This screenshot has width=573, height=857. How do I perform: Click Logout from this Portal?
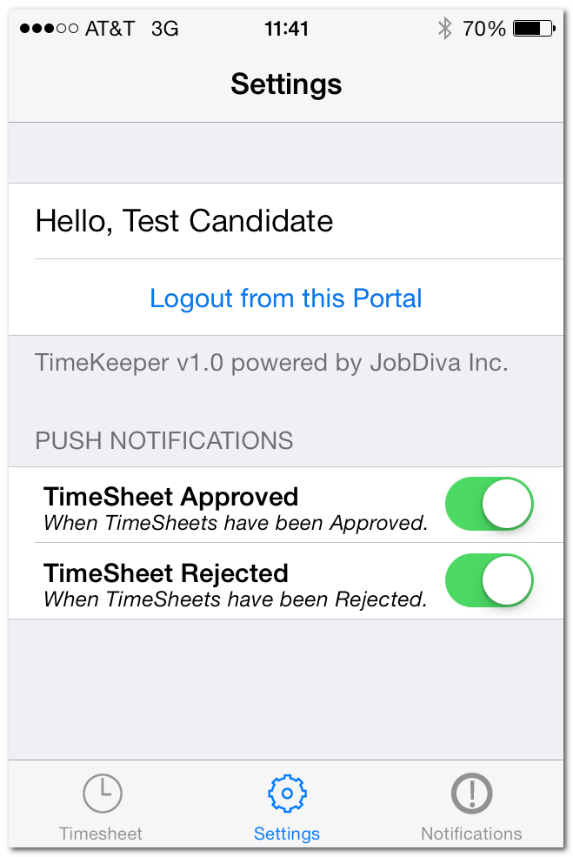click(x=286, y=298)
